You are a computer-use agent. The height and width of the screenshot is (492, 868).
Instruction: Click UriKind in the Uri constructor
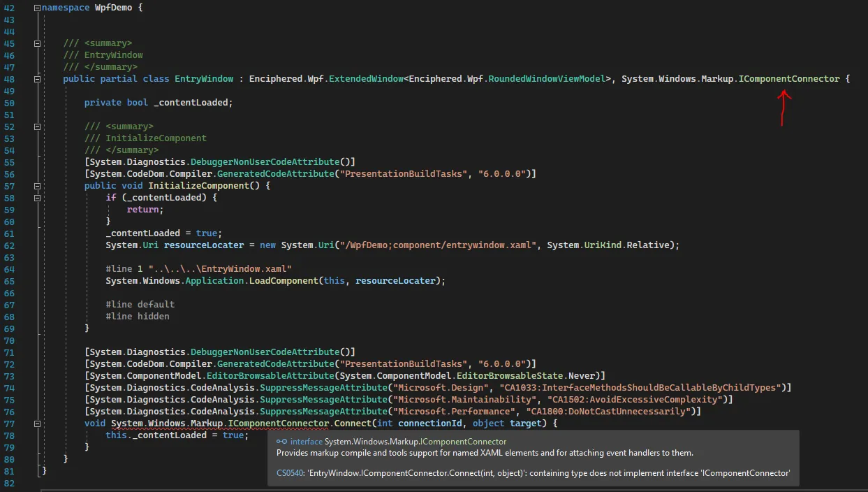(x=603, y=245)
